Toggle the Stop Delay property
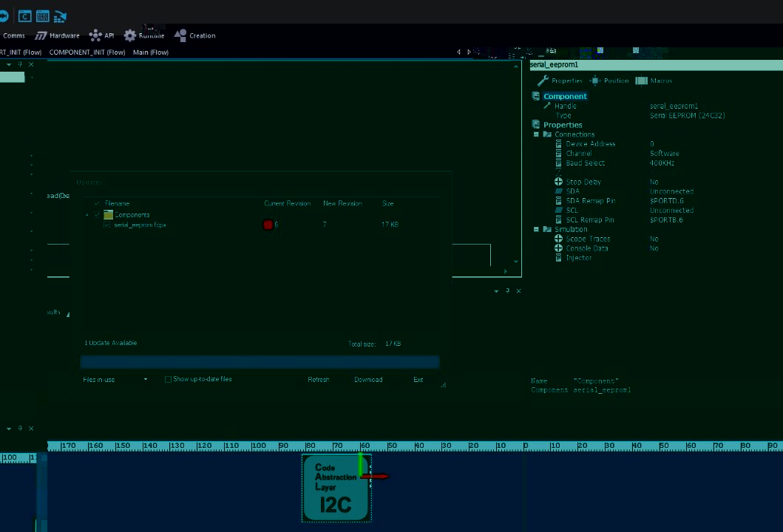This screenshot has height=532, width=783. pyautogui.click(x=558, y=182)
